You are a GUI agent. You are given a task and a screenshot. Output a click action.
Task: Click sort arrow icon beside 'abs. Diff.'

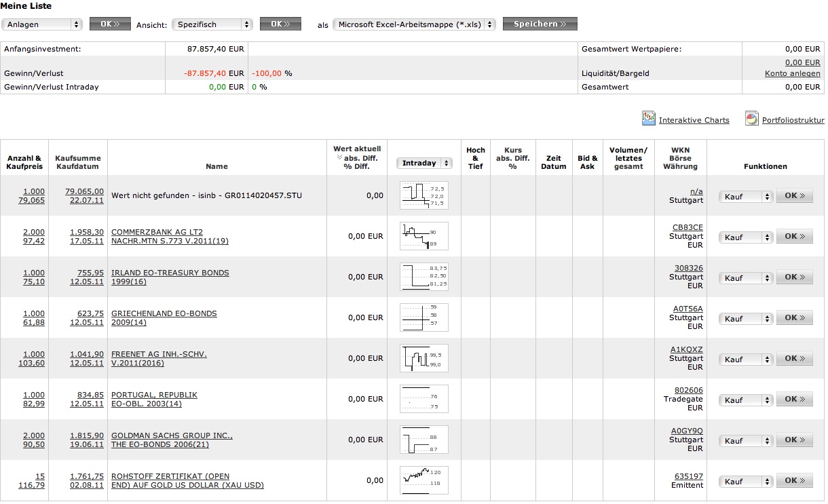[339, 158]
